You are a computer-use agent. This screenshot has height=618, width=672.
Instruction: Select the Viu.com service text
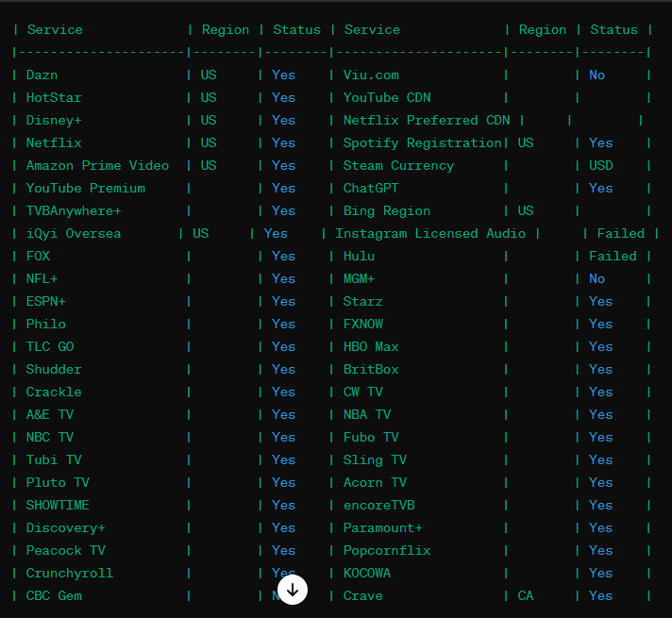coord(371,75)
